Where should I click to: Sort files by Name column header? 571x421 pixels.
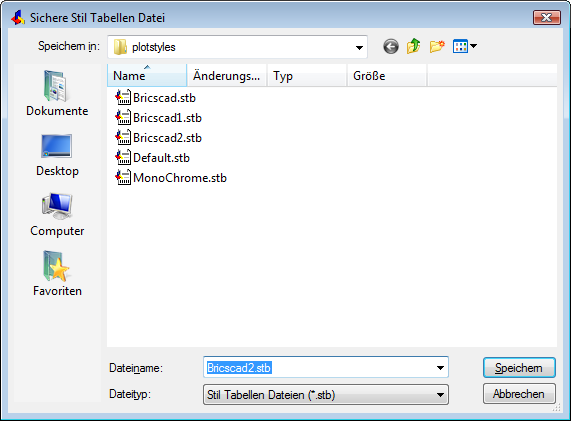point(147,76)
